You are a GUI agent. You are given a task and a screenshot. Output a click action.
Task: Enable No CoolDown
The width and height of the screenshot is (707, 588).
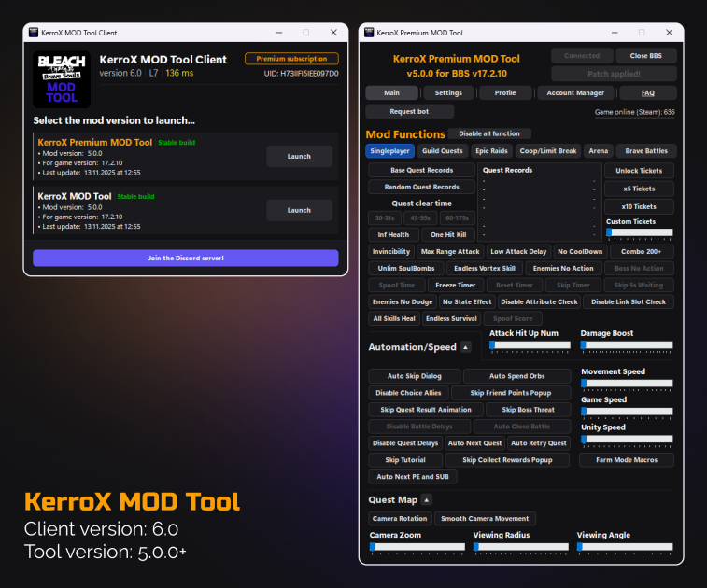[x=580, y=251]
